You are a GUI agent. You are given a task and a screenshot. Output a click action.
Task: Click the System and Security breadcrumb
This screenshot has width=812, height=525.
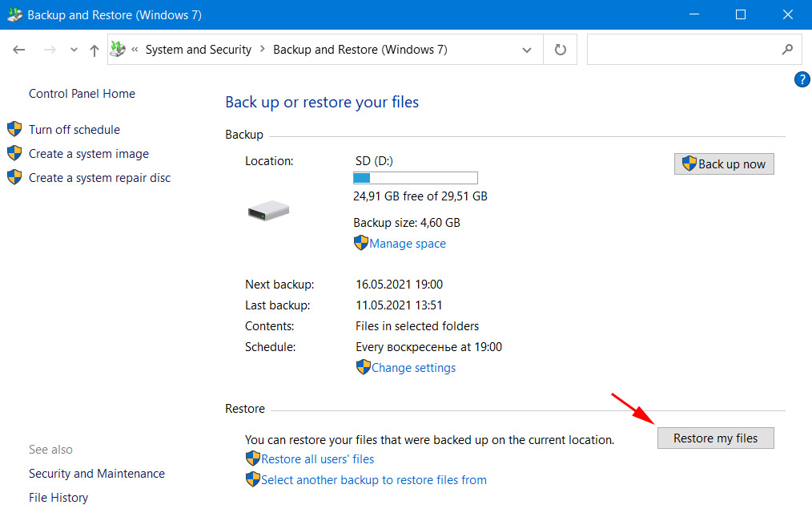(x=199, y=50)
